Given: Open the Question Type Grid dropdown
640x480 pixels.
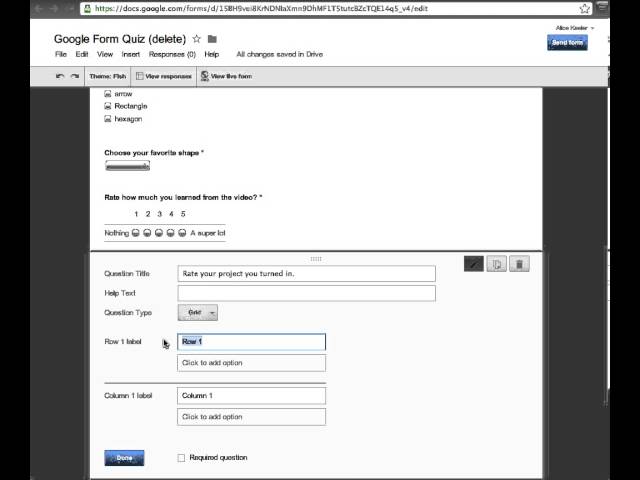Looking at the screenshot, I should [198, 313].
